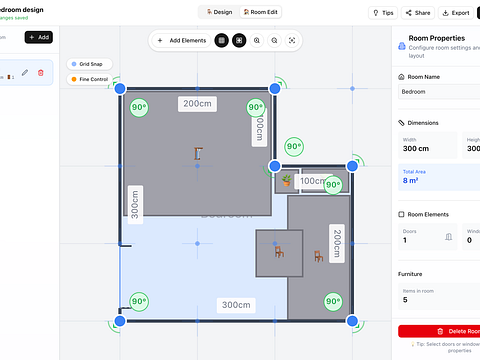Toggle the snap-to-grid toolbar icon
The width and height of the screenshot is (480, 360).
(239, 41)
